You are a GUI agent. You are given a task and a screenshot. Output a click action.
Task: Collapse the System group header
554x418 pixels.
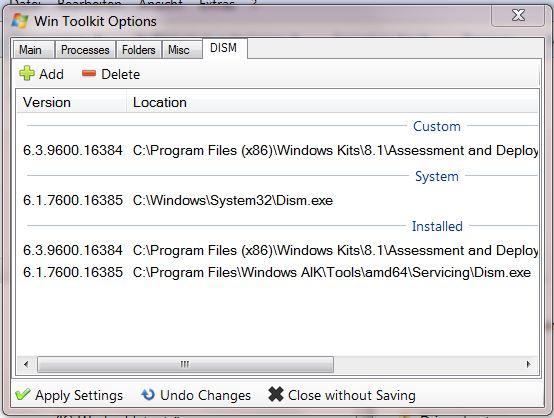437,176
